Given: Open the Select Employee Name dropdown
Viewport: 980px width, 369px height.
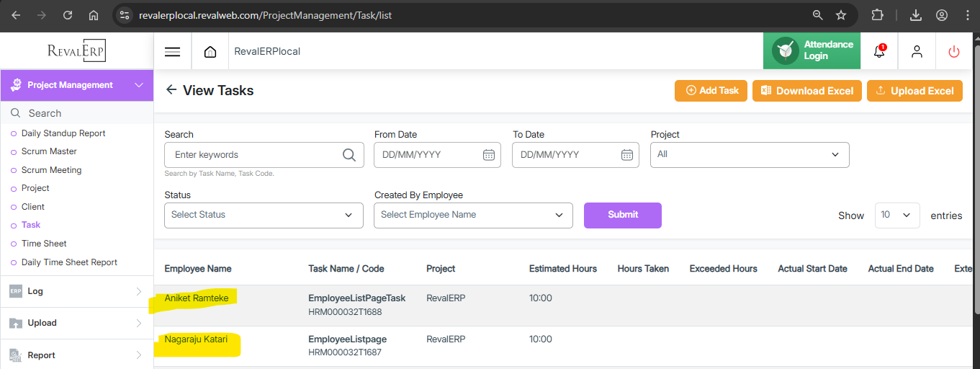Looking at the screenshot, I should point(472,215).
